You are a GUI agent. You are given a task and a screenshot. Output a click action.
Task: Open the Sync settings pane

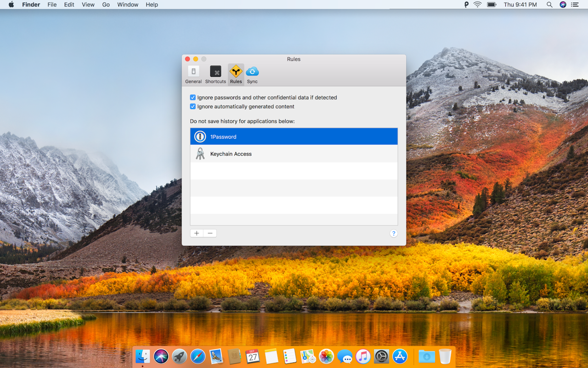click(252, 74)
